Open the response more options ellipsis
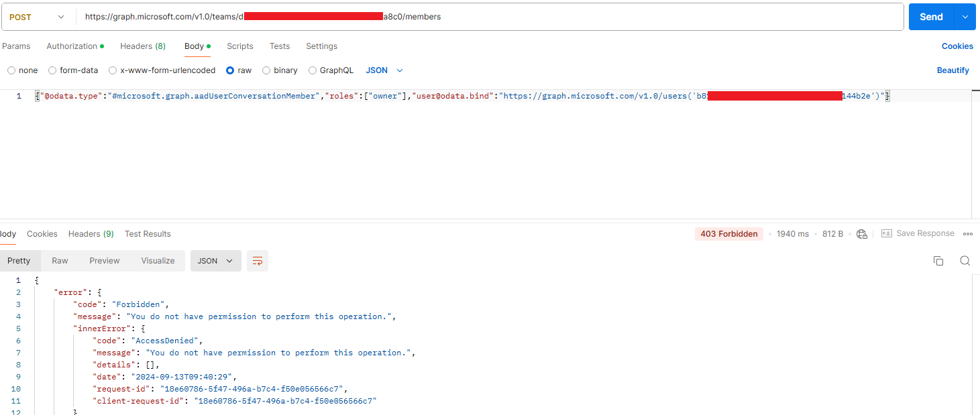Viewport: 980px width, 415px height. [967, 234]
